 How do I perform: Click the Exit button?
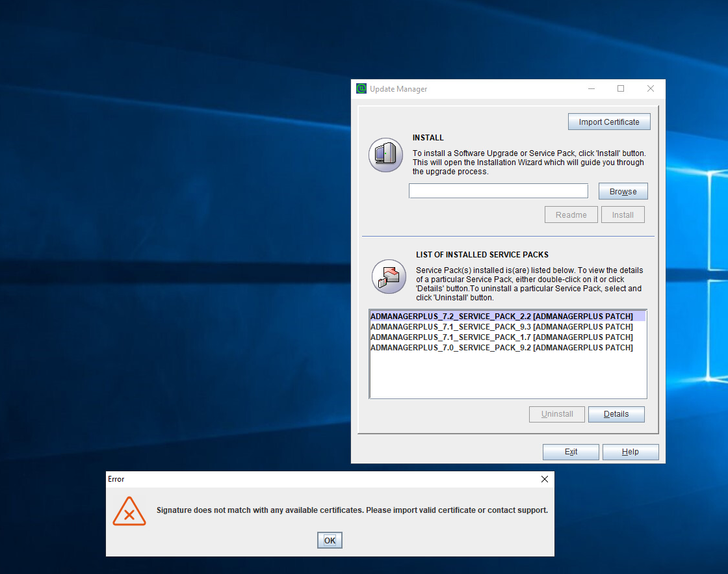point(571,452)
